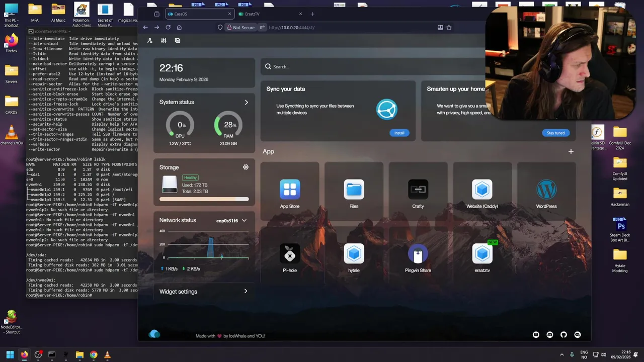Click the Syncthing logo icon

(387, 109)
